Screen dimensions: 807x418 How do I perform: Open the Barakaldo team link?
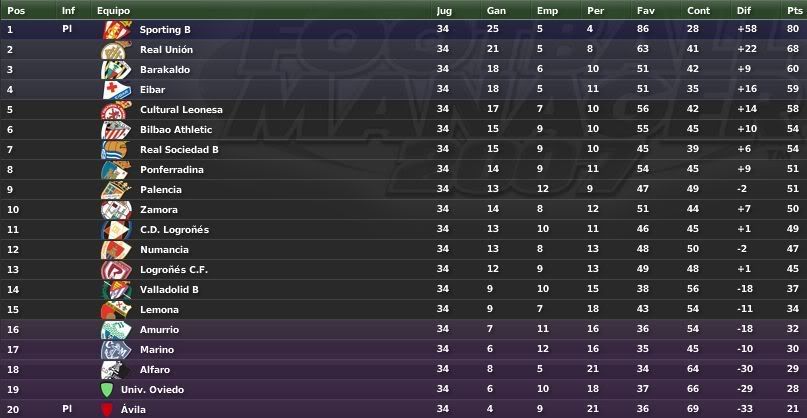point(165,70)
